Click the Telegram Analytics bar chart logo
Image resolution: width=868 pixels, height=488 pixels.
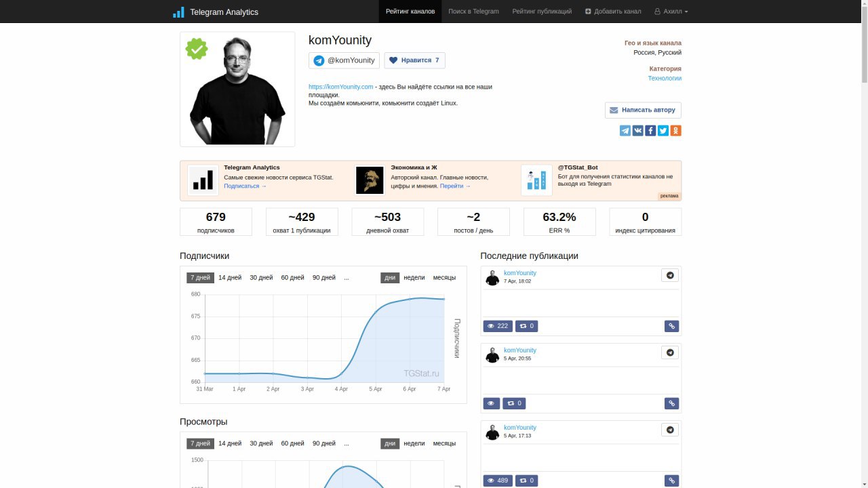[x=178, y=12]
